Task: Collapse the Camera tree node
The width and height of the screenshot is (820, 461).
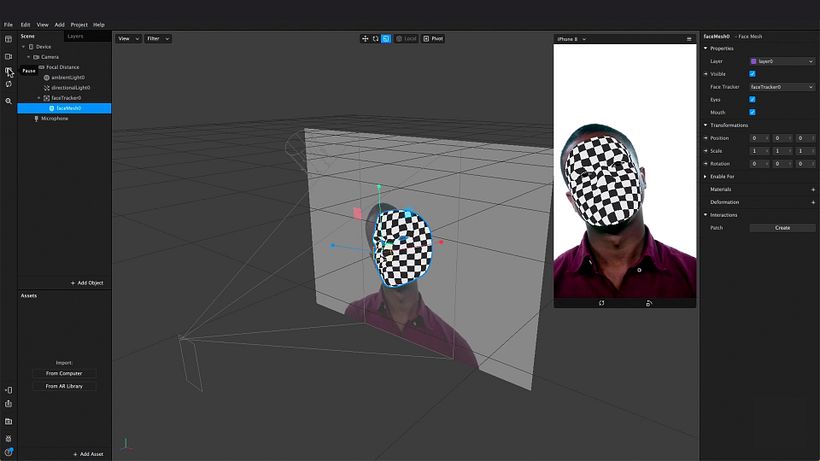Action: point(28,57)
